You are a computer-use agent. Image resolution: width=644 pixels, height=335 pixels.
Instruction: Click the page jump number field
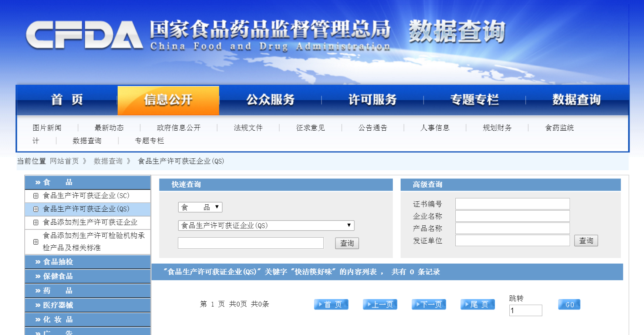(x=525, y=311)
